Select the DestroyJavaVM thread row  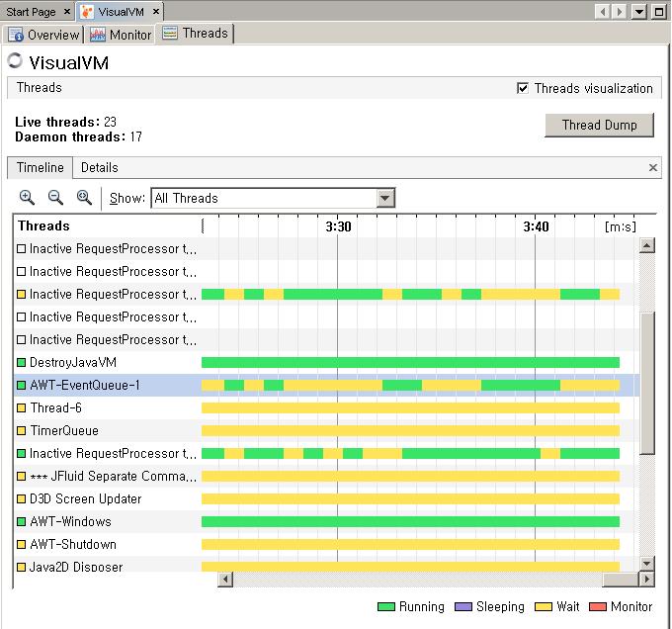point(326,363)
